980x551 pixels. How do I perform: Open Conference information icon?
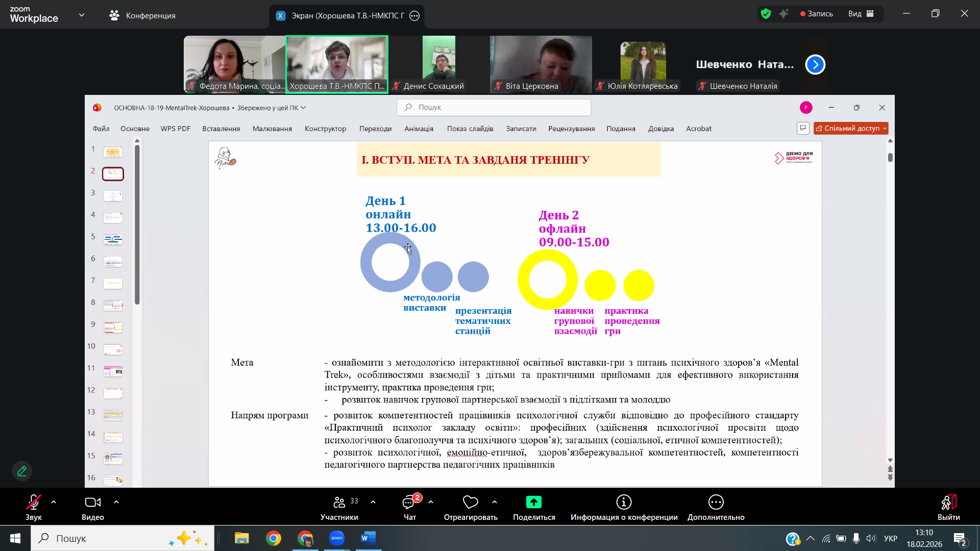(624, 503)
